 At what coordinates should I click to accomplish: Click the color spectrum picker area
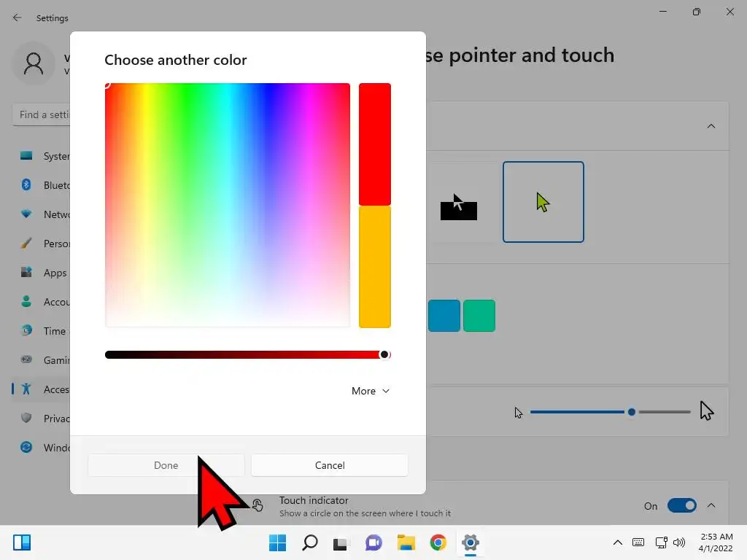coord(228,205)
